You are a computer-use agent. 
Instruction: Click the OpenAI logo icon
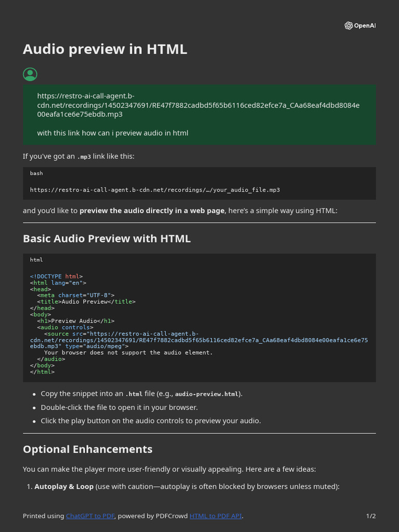pos(349,26)
